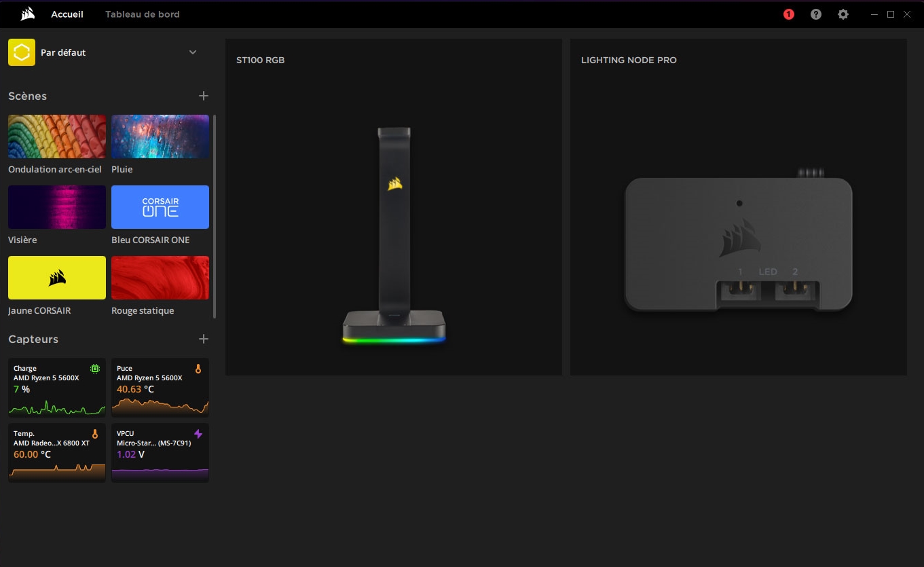Click the Corsair sails logo in the title bar
Image resolution: width=924 pixels, height=567 pixels.
pyautogui.click(x=28, y=14)
